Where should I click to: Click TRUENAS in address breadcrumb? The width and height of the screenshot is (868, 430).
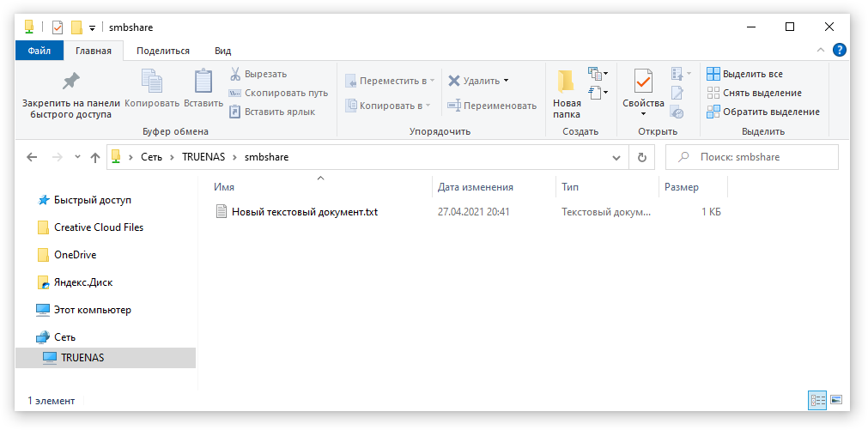pyautogui.click(x=203, y=157)
